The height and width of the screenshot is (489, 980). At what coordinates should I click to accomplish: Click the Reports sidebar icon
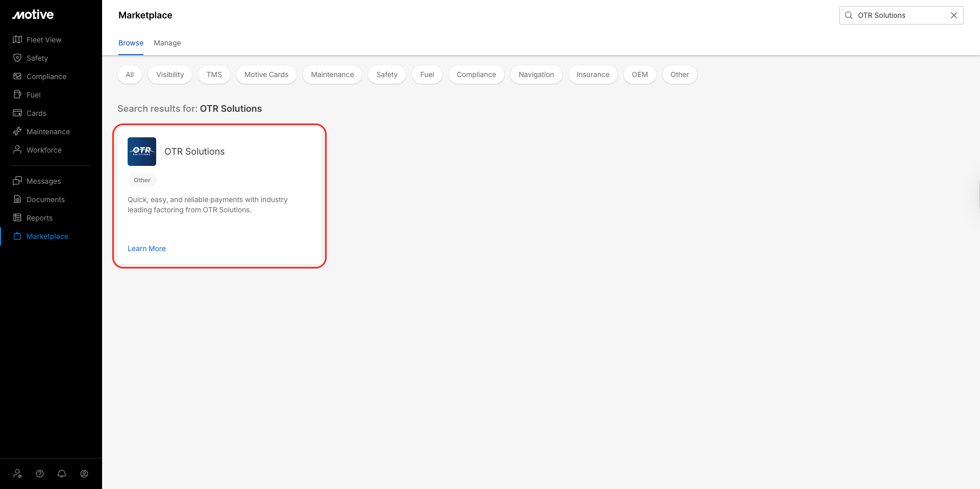pyautogui.click(x=17, y=218)
